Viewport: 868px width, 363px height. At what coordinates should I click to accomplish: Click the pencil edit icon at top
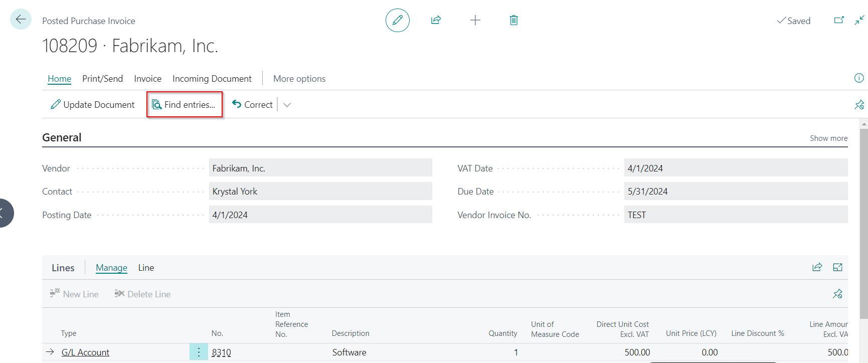[x=398, y=20]
